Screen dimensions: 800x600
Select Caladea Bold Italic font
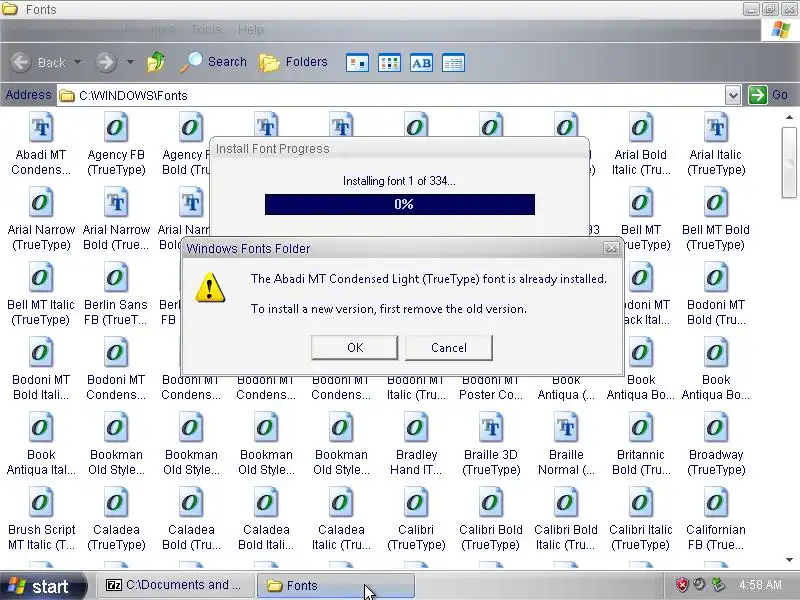266,519
